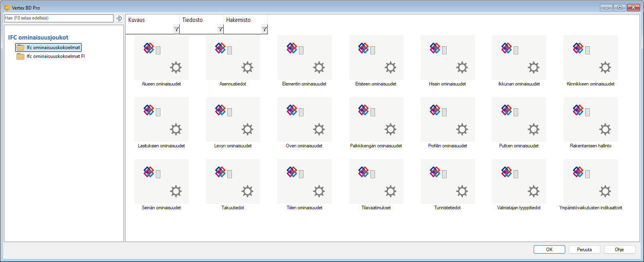
Task: Open the Kuvaus column filter
Action: point(176,29)
